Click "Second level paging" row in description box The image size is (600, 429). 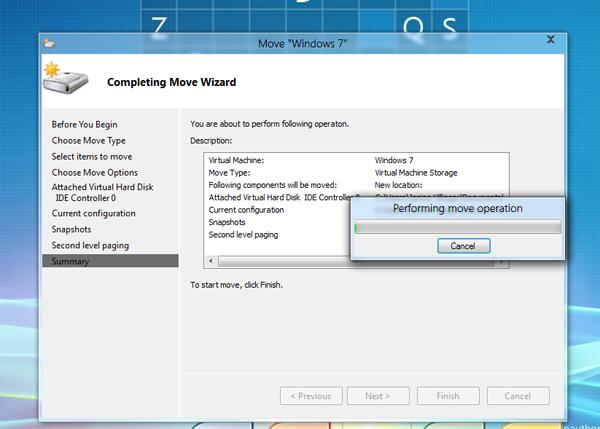(x=243, y=235)
